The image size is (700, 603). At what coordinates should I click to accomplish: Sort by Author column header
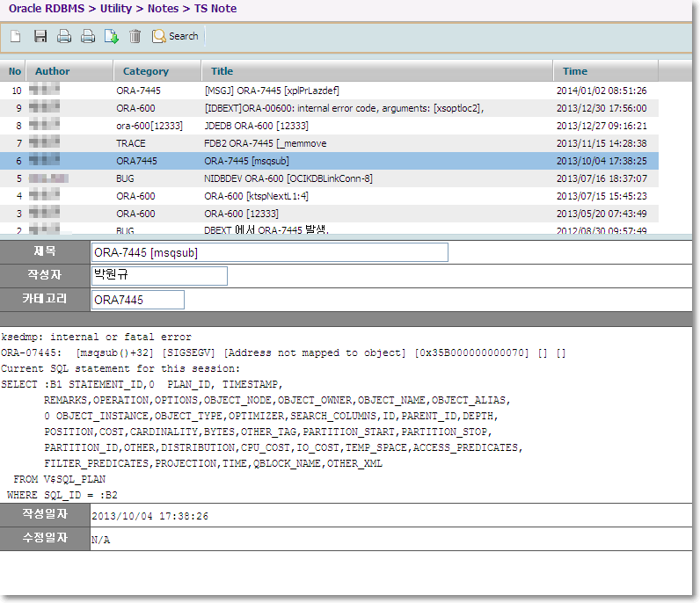click(x=53, y=71)
